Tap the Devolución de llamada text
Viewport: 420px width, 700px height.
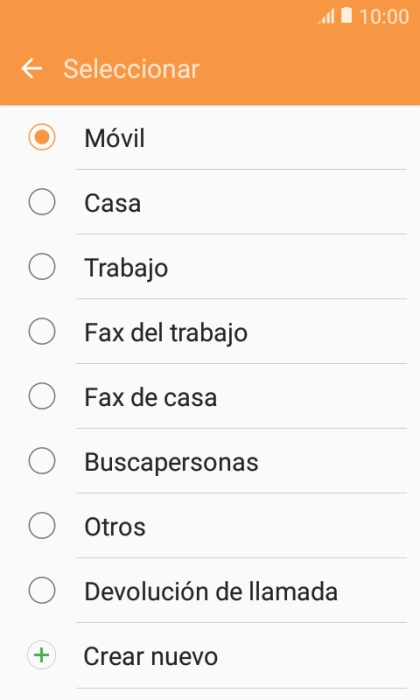click(x=211, y=592)
